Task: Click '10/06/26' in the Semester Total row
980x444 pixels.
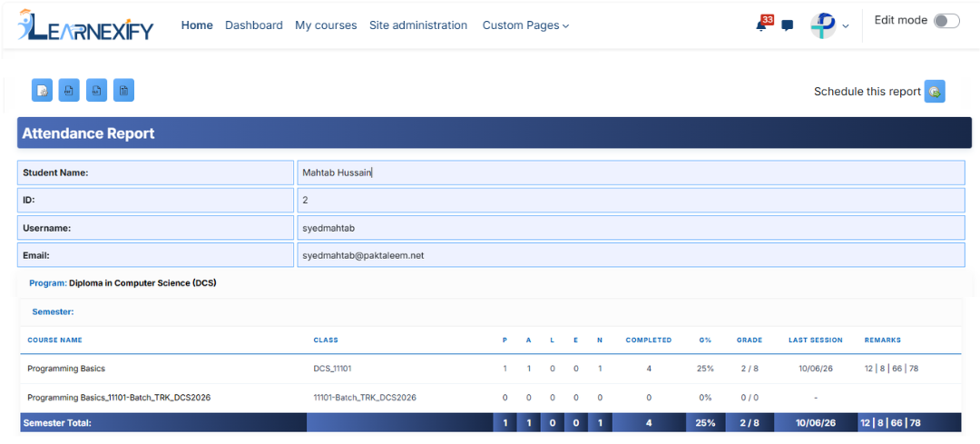Action: (816, 423)
